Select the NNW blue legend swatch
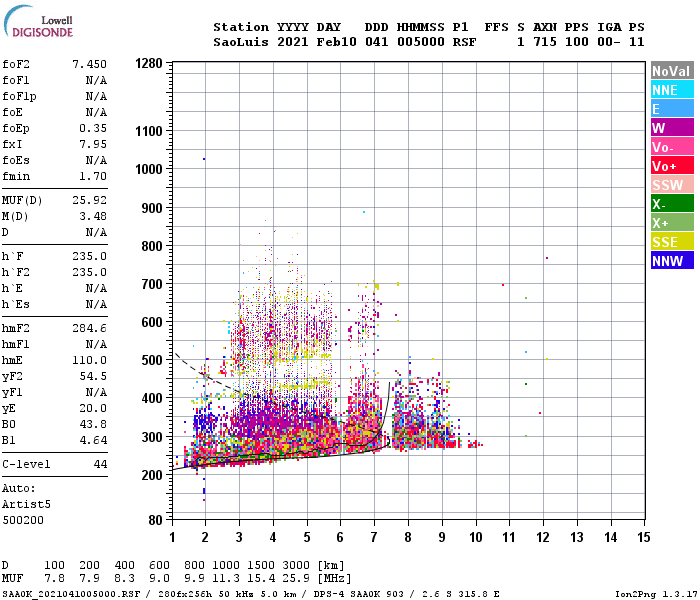The width and height of the screenshot is (700, 600). 672,261
